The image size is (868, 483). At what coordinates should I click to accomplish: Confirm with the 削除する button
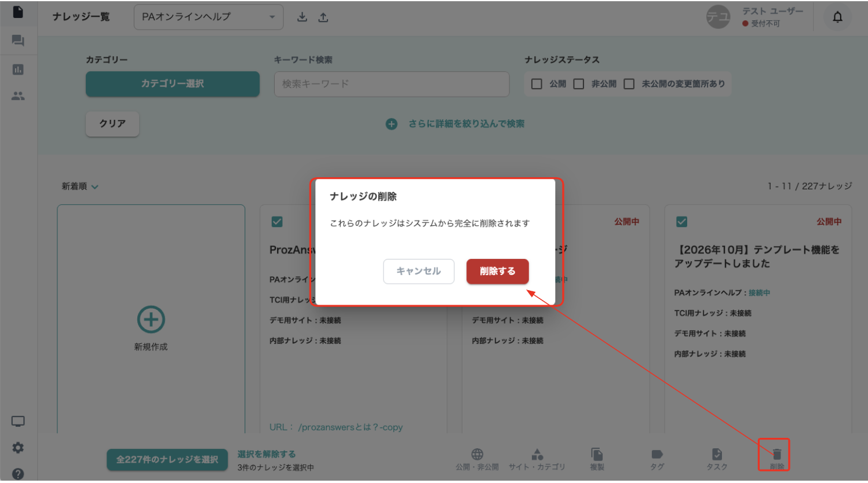click(497, 271)
